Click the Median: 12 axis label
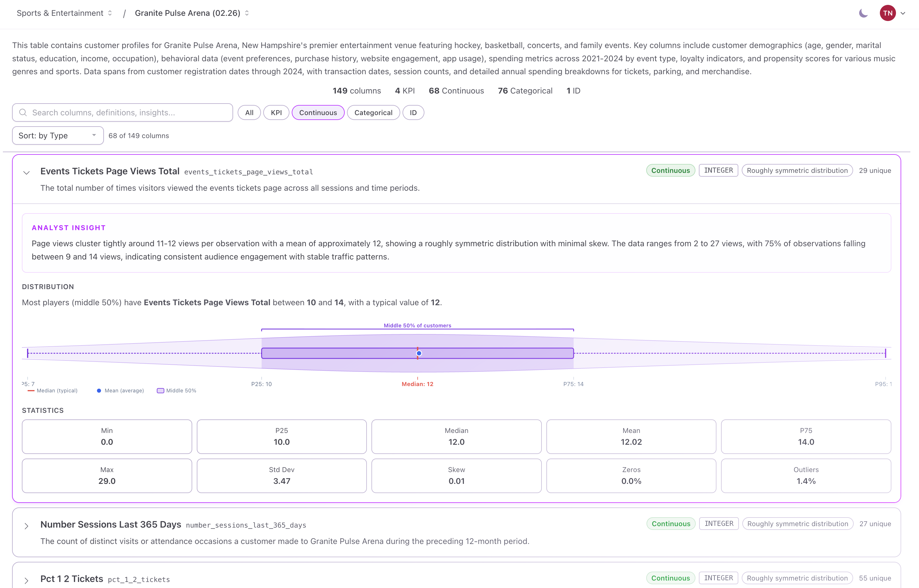919x588 pixels. click(417, 384)
